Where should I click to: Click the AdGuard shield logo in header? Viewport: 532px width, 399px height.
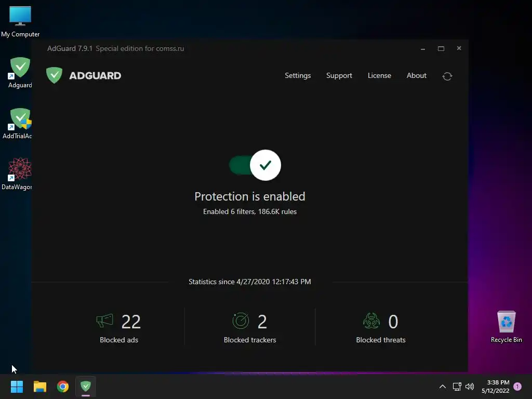54,75
